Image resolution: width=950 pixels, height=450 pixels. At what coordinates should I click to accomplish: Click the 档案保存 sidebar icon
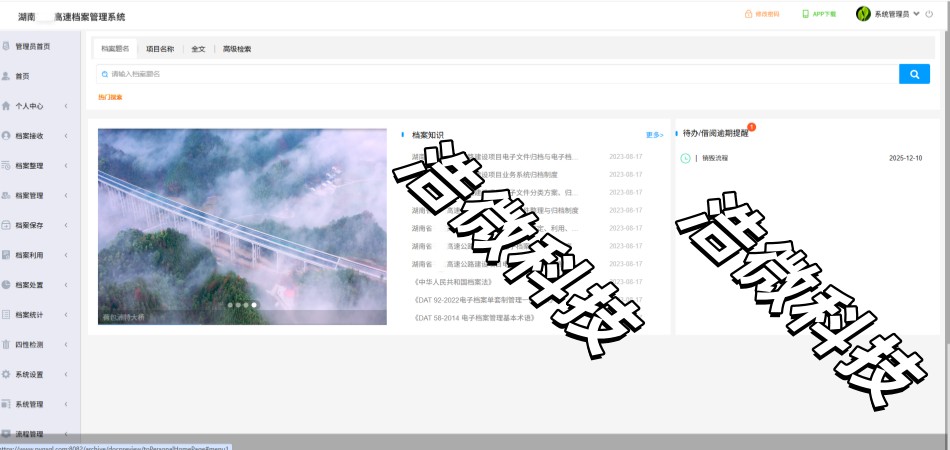[x=6, y=225]
